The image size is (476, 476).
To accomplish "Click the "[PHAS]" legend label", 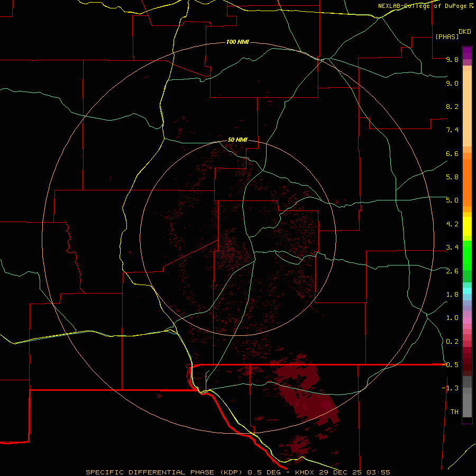I will click(447, 36).
